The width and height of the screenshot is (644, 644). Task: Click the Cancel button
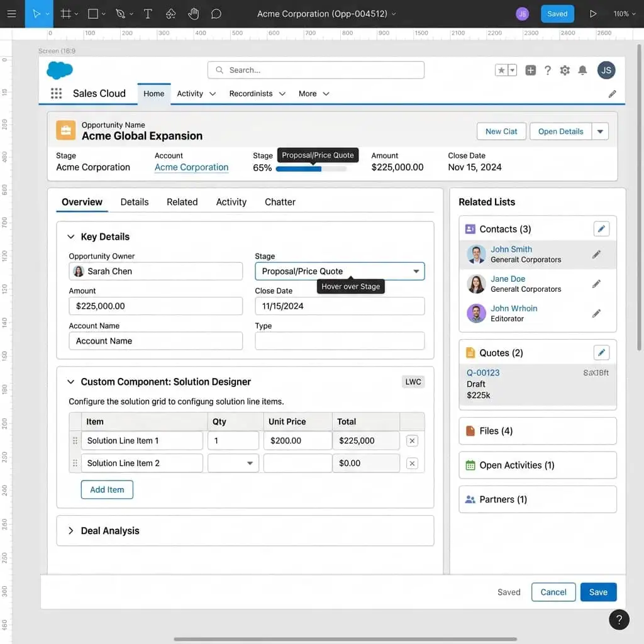(553, 592)
